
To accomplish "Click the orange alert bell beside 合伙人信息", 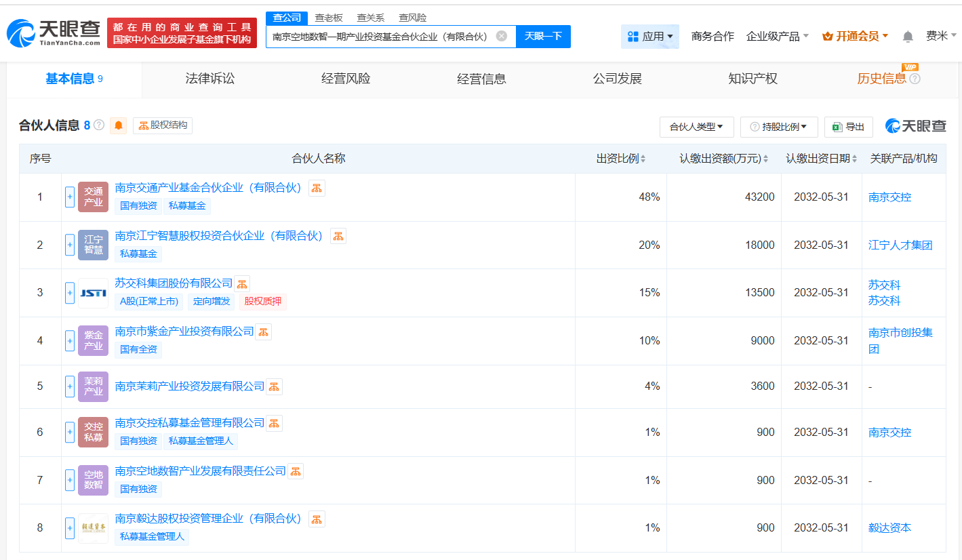I will [x=119, y=125].
